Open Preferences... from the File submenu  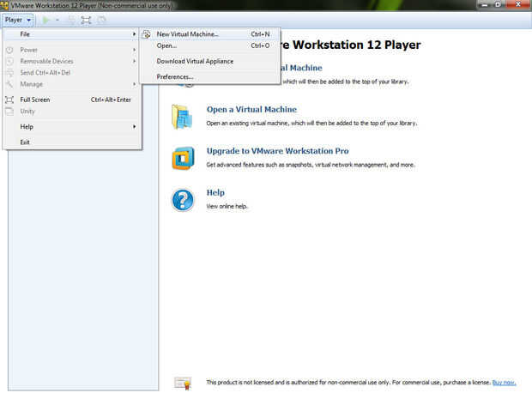[x=210, y=77]
